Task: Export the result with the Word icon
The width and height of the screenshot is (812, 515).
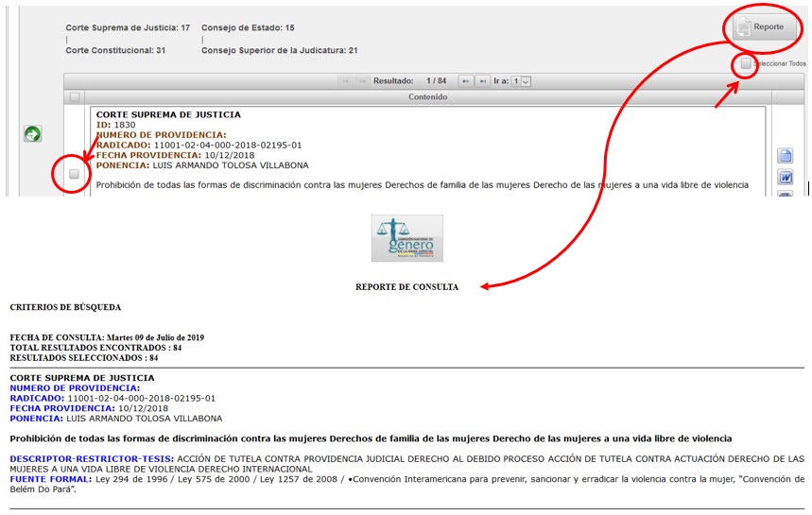Action: point(785,178)
